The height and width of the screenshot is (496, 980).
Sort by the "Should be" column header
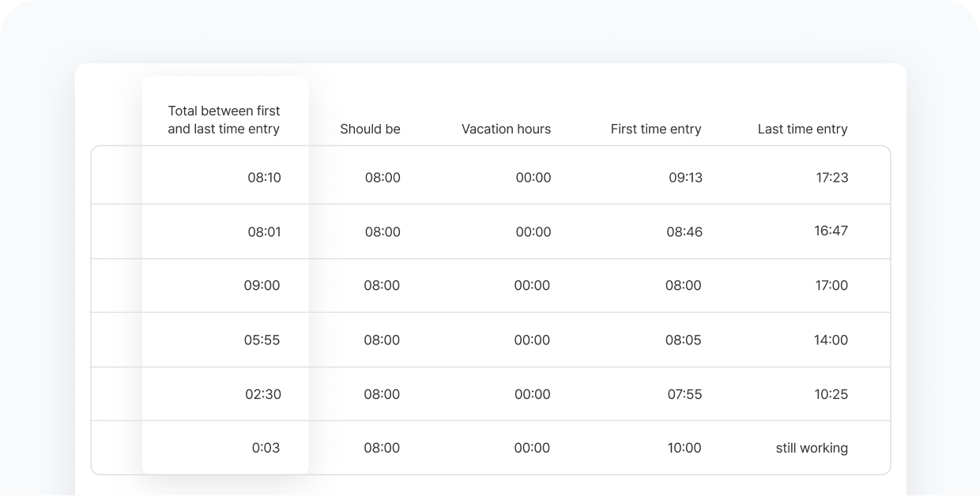click(x=370, y=129)
